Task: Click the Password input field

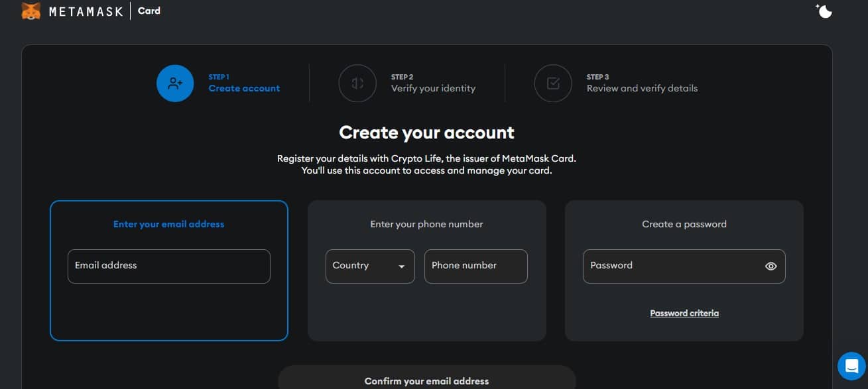Action: click(684, 266)
